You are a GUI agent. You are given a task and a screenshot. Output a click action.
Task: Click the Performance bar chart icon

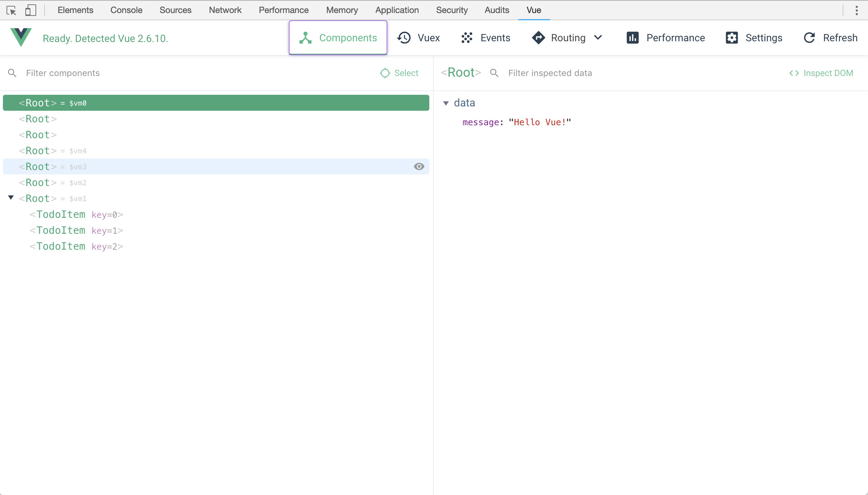[632, 38]
